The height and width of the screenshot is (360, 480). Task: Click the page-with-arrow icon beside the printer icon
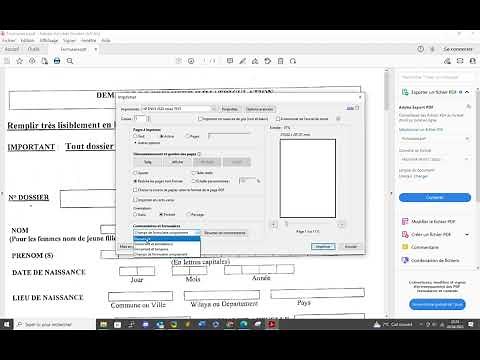click(44, 61)
